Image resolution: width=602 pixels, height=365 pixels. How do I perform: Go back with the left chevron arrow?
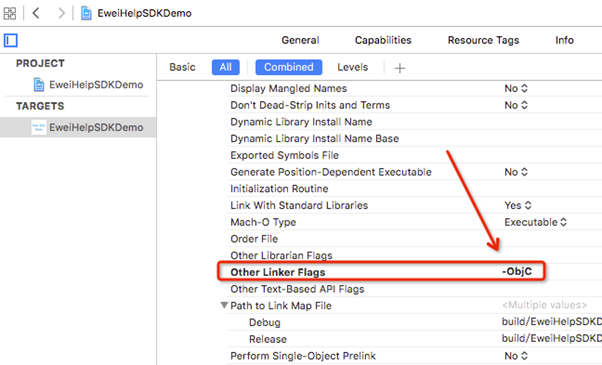pyautogui.click(x=36, y=13)
